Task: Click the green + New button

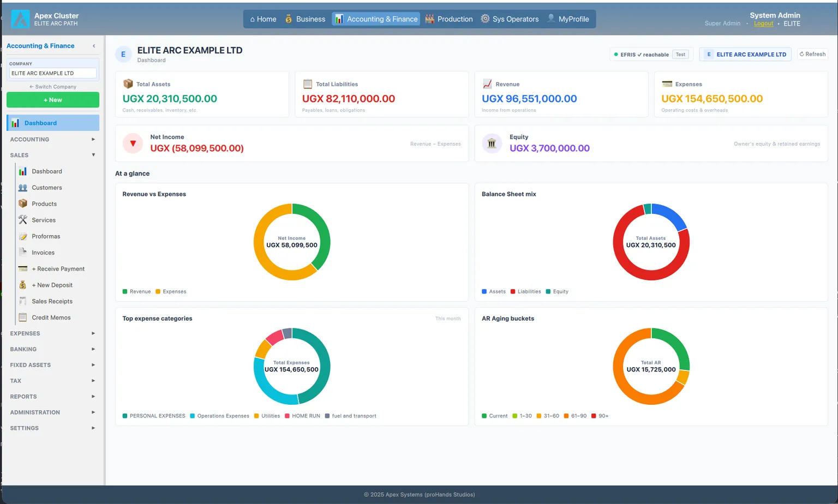Action: coord(53,100)
